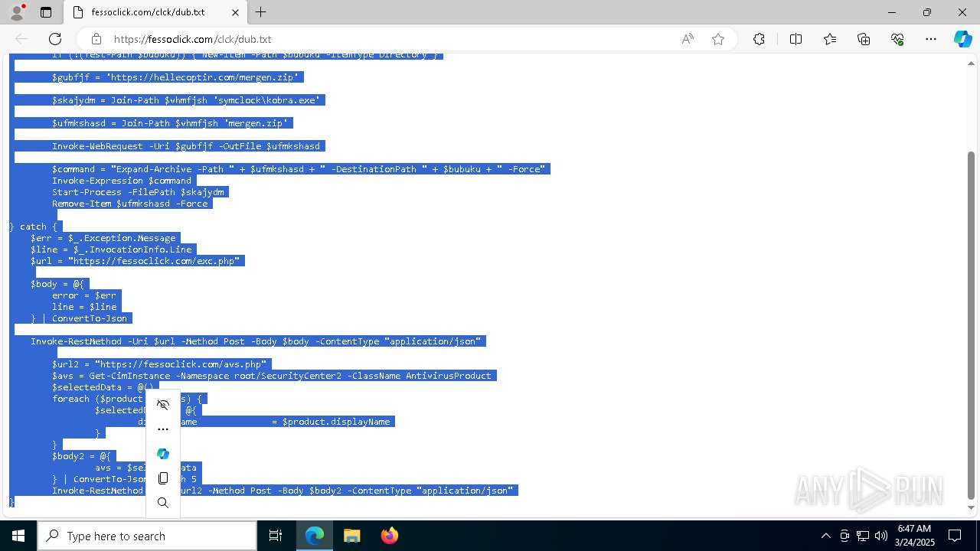View site information lock icon

(x=96, y=39)
